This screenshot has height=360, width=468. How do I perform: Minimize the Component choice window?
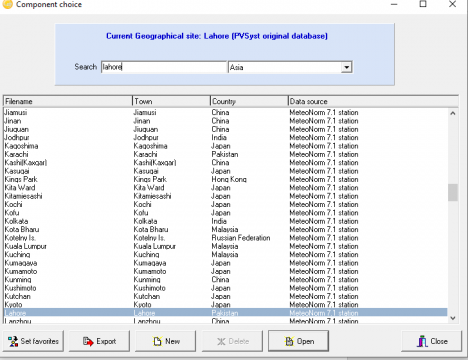click(394, 4)
